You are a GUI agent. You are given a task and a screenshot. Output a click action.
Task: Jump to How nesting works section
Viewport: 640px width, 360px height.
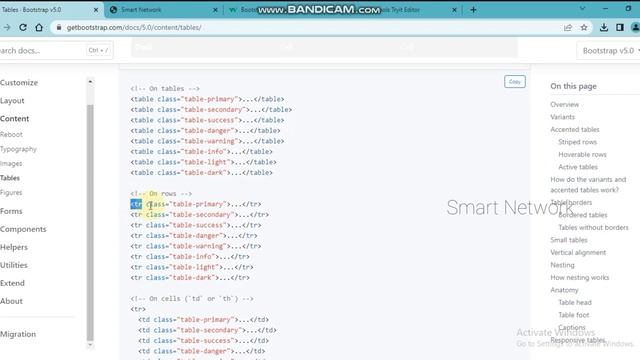click(580, 278)
